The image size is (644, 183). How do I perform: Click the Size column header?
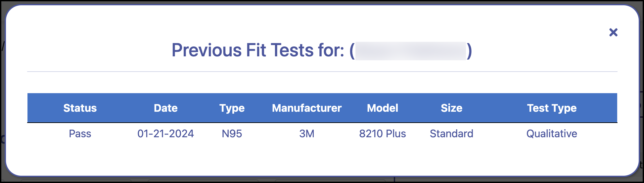(451, 108)
